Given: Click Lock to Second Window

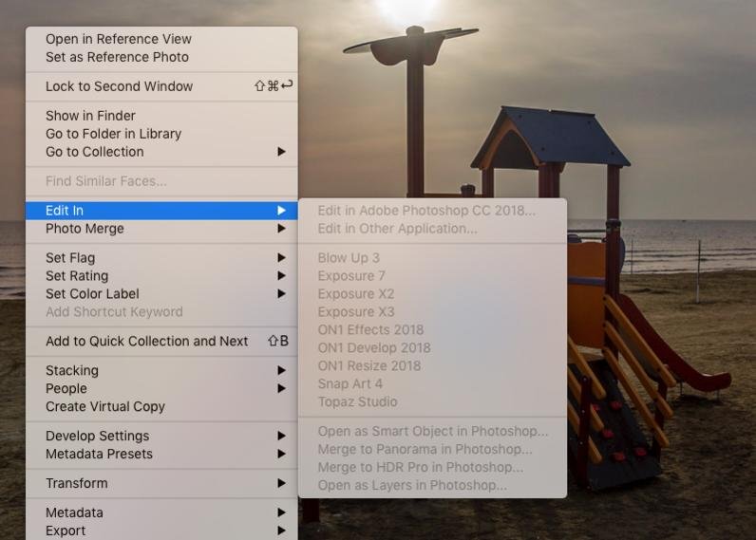Looking at the screenshot, I should pos(119,86).
